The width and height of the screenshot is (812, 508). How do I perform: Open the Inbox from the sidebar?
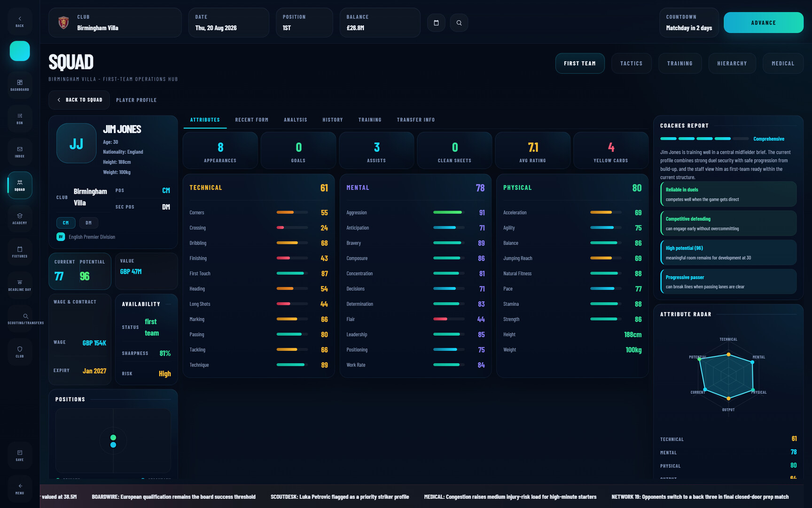click(20, 152)
